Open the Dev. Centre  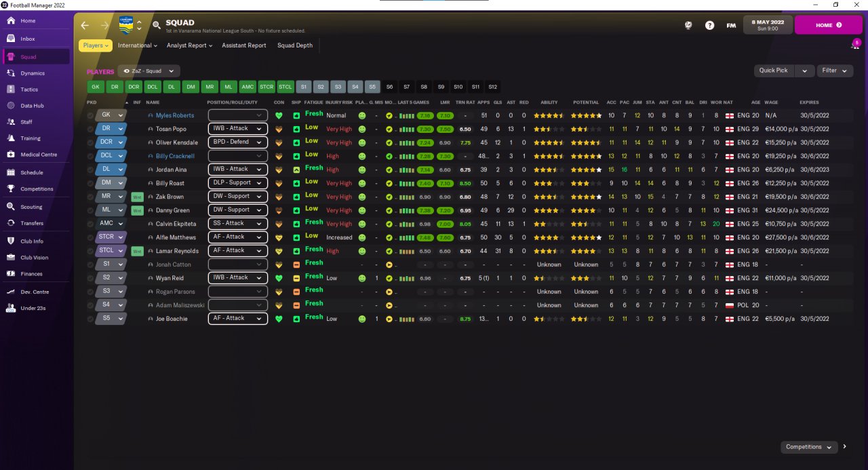pyautogui.click(x=37, y=292)
